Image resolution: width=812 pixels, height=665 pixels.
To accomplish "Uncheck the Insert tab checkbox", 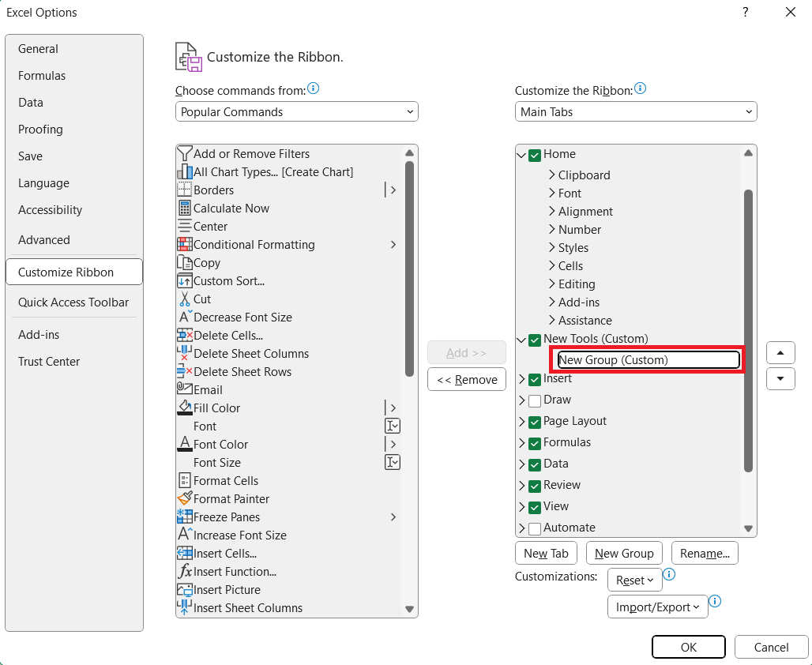I will (535, 380).
